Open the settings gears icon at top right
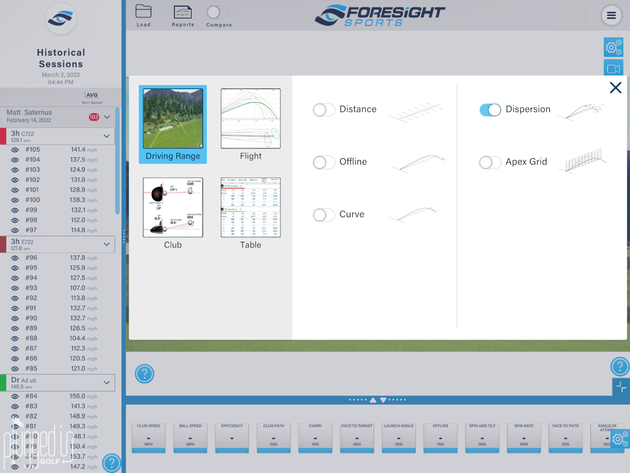Image resolution: width=630 pixels, height=473 pixels. pos(613,47)
